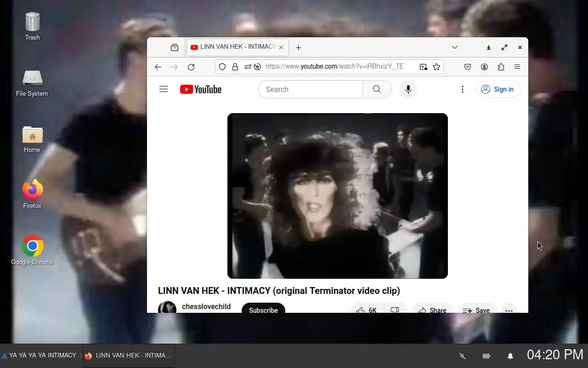Open more actions ellipsis under video
588x368 pixels.
[509, 308]
